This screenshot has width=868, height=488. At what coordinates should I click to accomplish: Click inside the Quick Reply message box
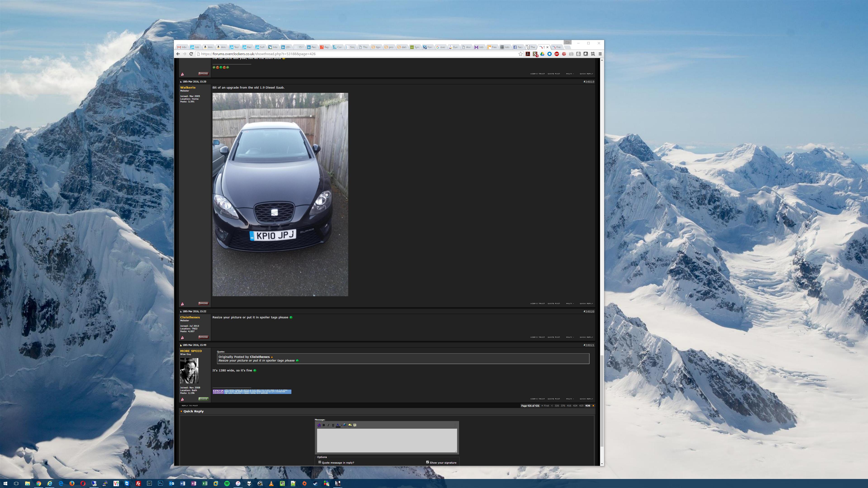pos(387,440)
